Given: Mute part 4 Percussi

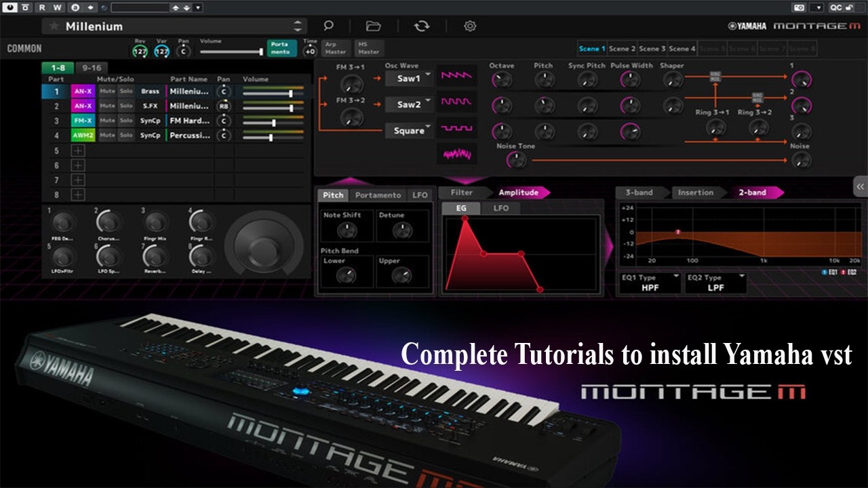Looking at the screenshot, I should pos(107,135).
